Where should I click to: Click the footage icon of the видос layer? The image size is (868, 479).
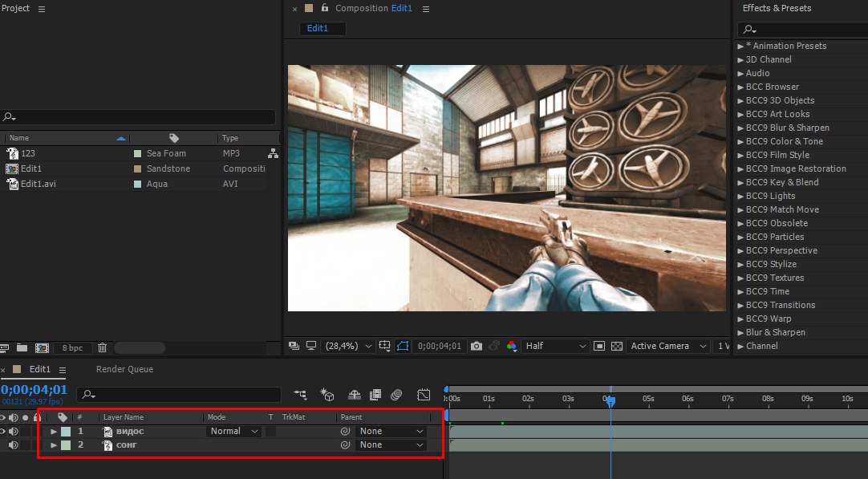(x=108, y=432)
